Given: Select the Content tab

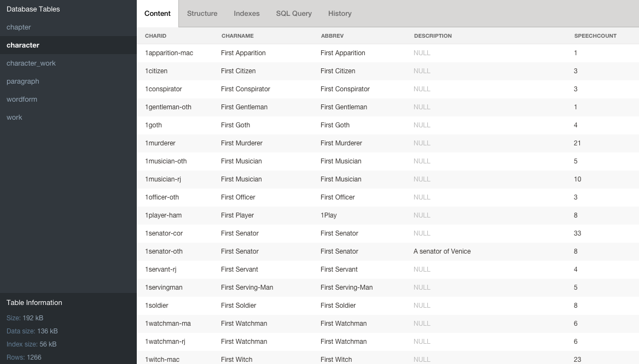Looking at the screenshot, I should (x=158, y=14).
